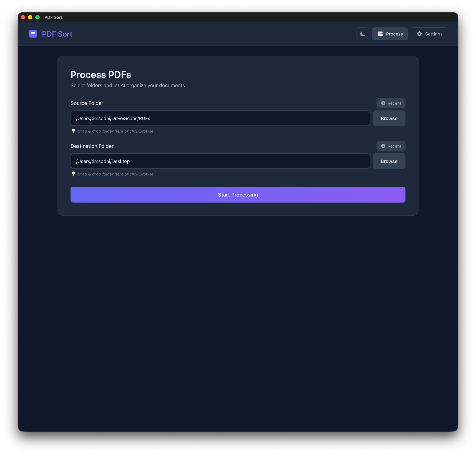Viewport: 476px width, 455px height.
Task: Click the PDF Sort header title text
Action: [57, 34]
